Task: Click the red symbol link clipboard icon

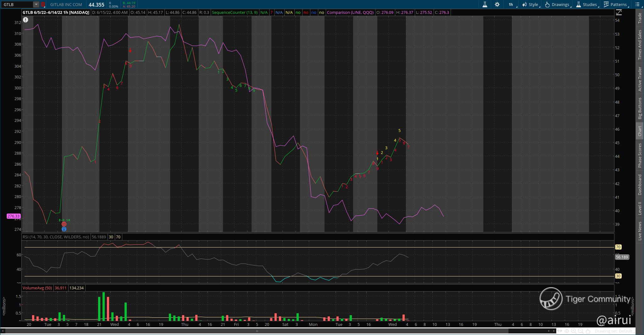Action: 43,4
